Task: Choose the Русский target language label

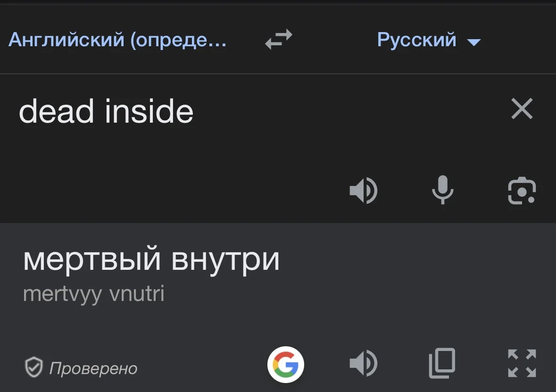Action: click(416, 40)
